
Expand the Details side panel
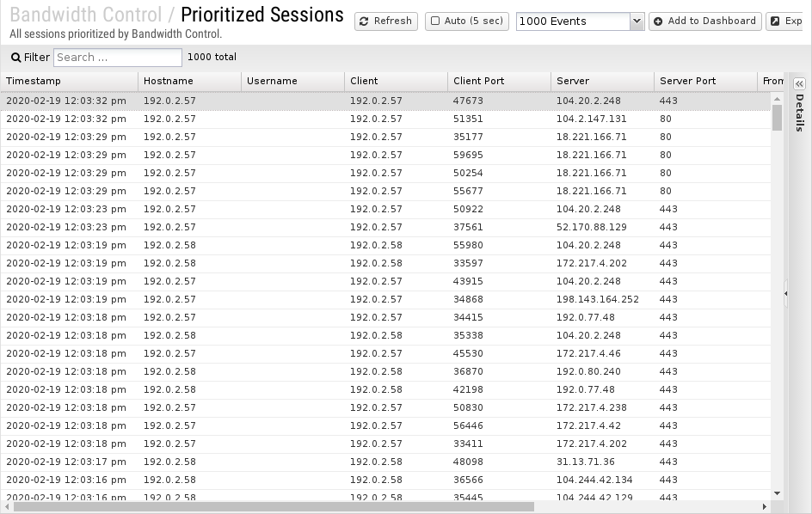[x=800, y=84]
